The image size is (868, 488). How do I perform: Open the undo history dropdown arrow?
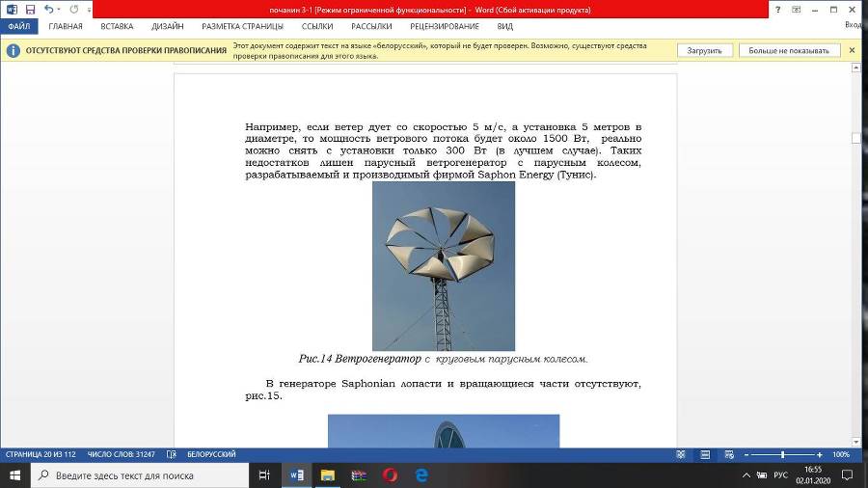59,10
